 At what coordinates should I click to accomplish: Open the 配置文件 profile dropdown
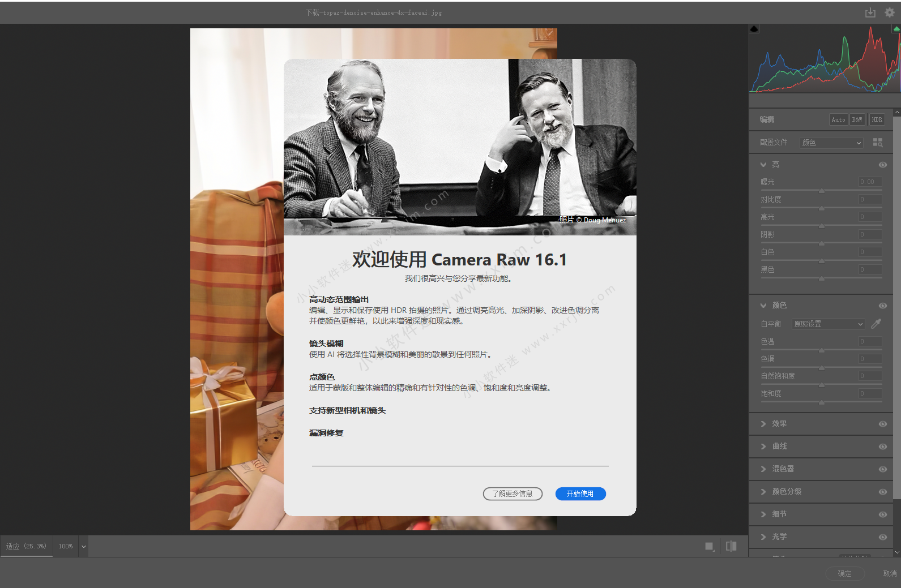click(x=831, y=143)
